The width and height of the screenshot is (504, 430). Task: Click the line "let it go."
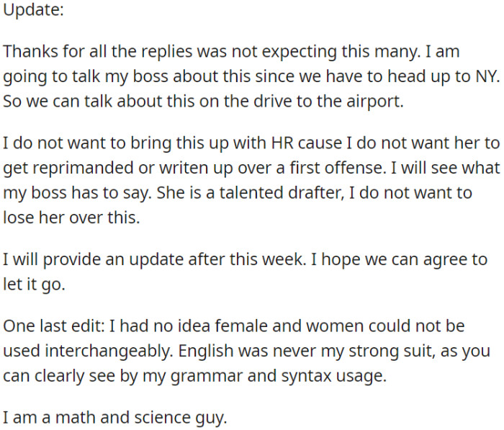[x=34, y=282]
